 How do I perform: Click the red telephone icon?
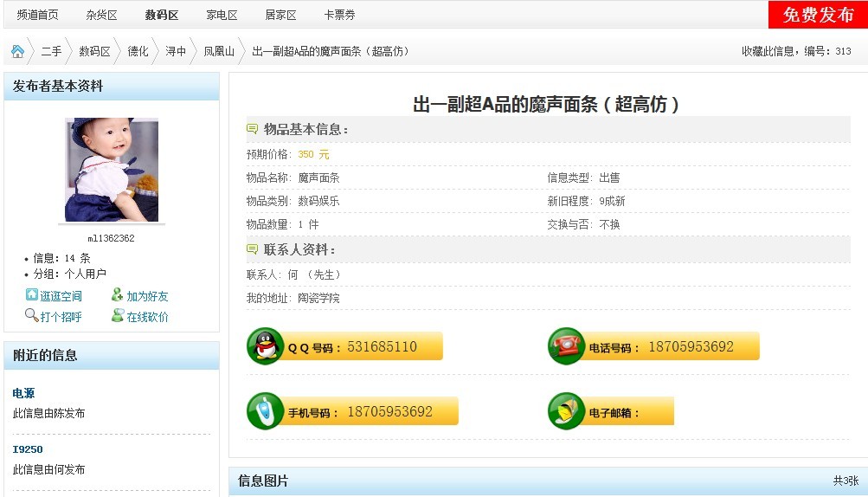[x=566, y=346]
